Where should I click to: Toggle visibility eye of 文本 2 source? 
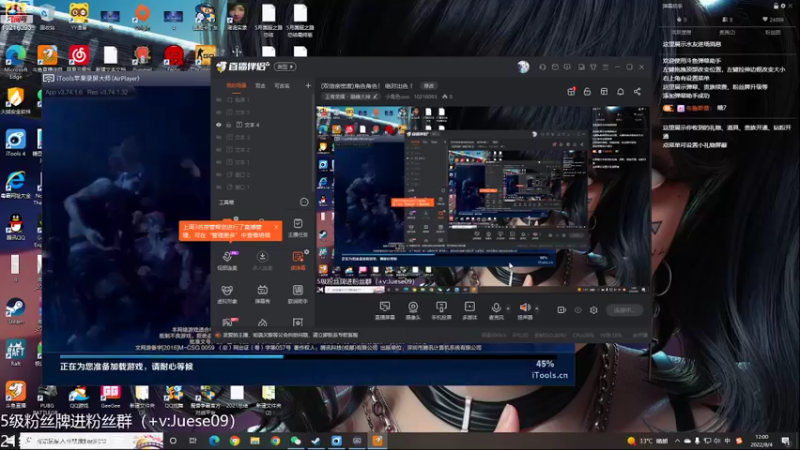coord(219,150)
